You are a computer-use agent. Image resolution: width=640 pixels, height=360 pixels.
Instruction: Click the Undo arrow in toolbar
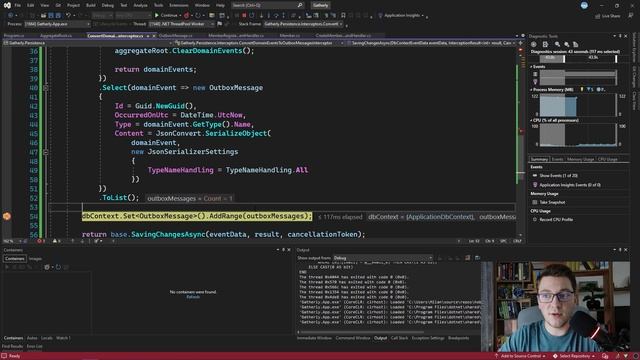pos(69,16)
